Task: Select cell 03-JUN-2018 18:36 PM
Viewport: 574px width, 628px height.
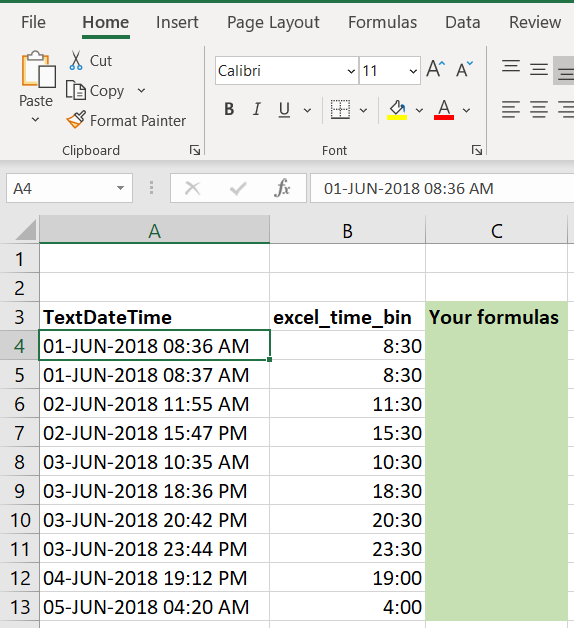Action: coord(155,491)
